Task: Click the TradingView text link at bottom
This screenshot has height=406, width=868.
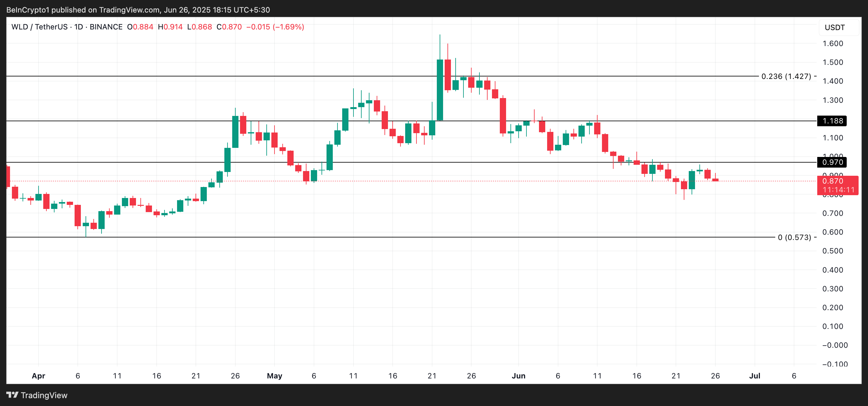Action: [x=44, y=395]
